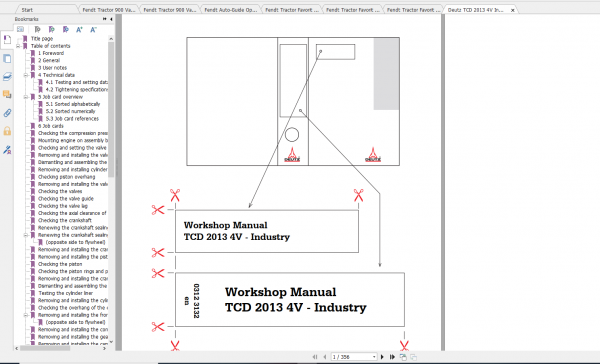Click the expand current bookmark icon
This screenshot has height=364, width=600.
[37, 29]
